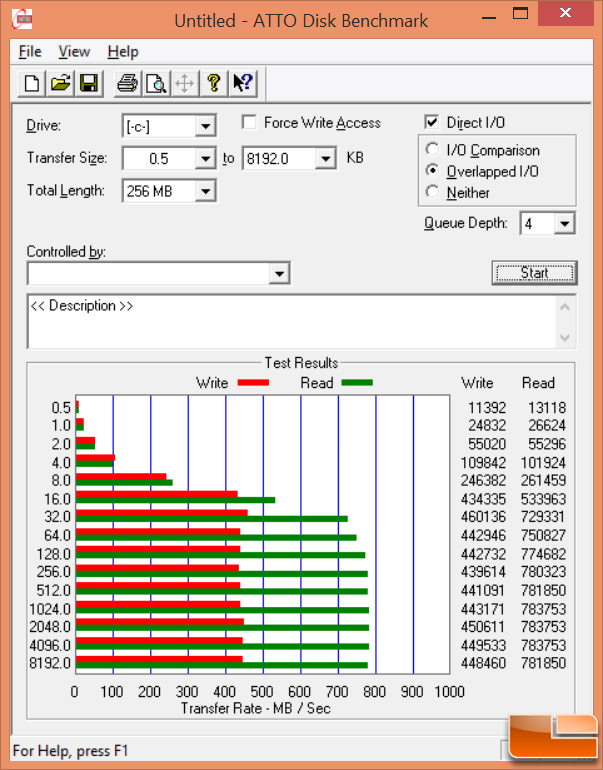Maximize the ATTO Disk Benchmark window

click(x=520, y=14)
